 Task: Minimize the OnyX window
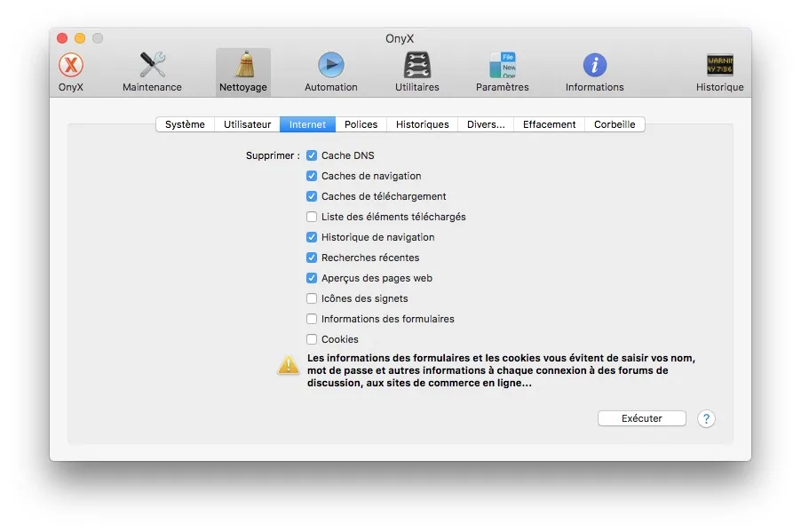[x=80, y=38]
